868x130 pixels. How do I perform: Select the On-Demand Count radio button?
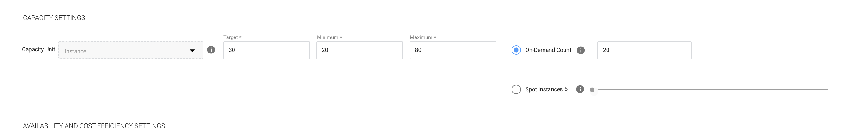[x=516, y=50]
